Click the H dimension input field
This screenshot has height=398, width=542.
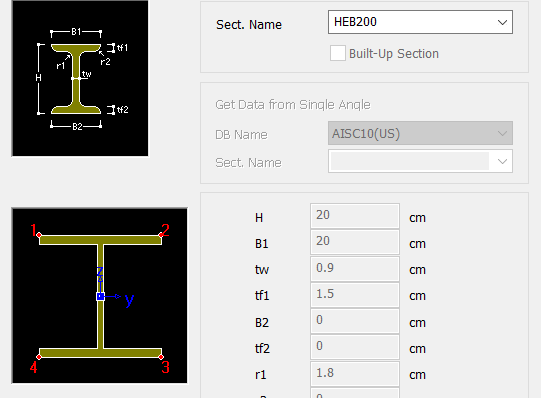pyautogui.click(x=355, y=216)
